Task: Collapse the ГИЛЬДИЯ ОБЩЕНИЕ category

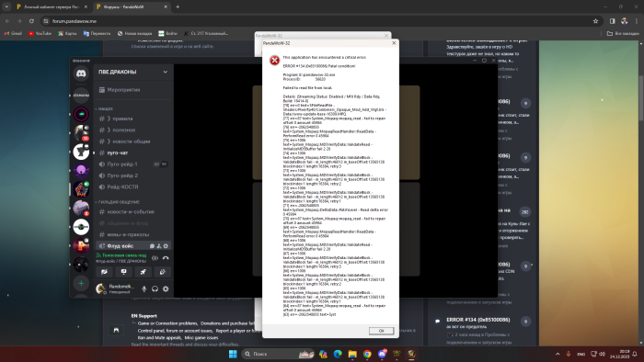Action: (x=118, y=202)
